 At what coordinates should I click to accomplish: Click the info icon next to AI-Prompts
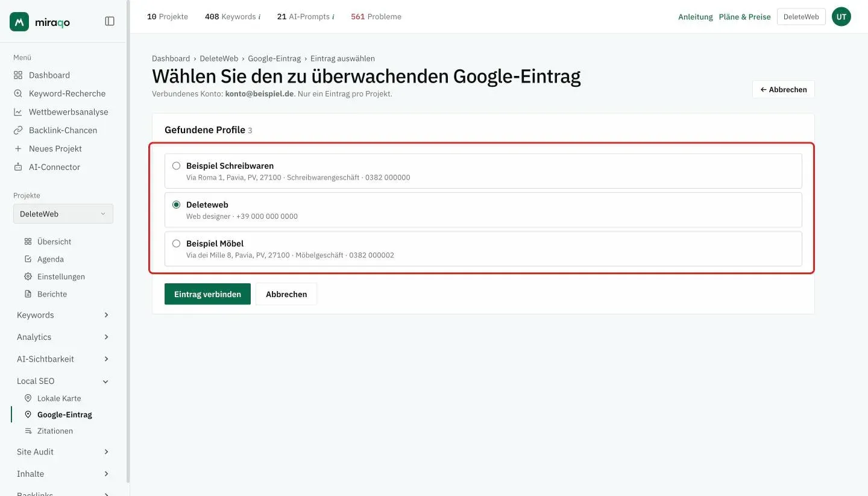(333, 17)
